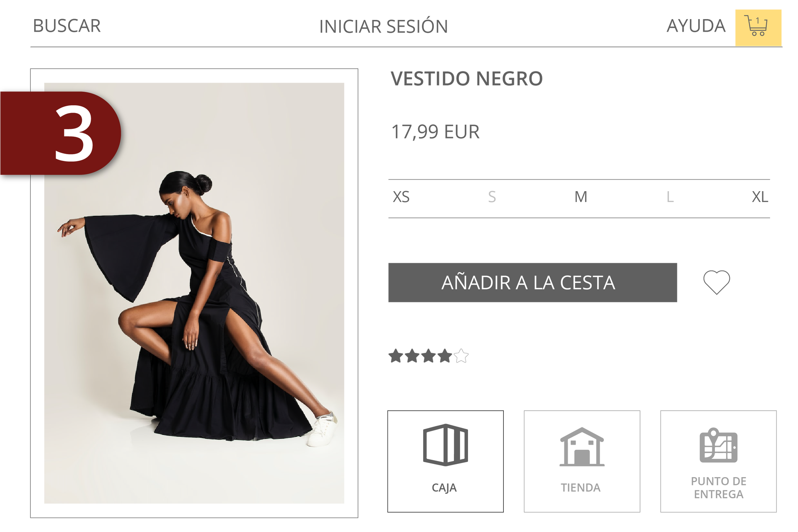Viewport: 798px width, 532px height.
Task: Select the greyed-out size S
Action: tap(492, 197)
